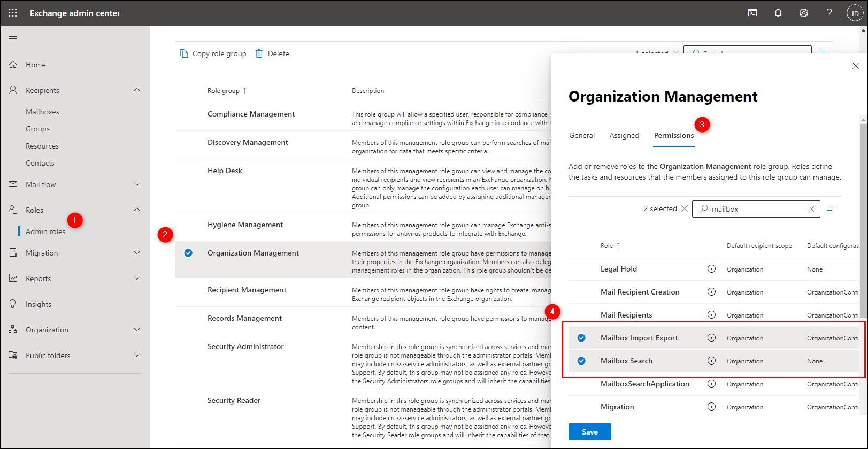Open the Hygiene Management role group

[245, 224]
